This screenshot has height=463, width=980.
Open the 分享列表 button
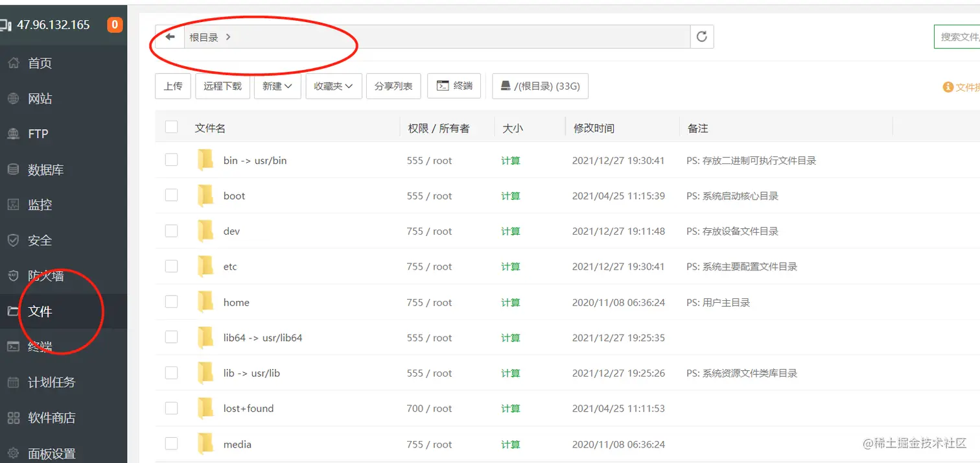pyautogui.click(x=393, y=86)
